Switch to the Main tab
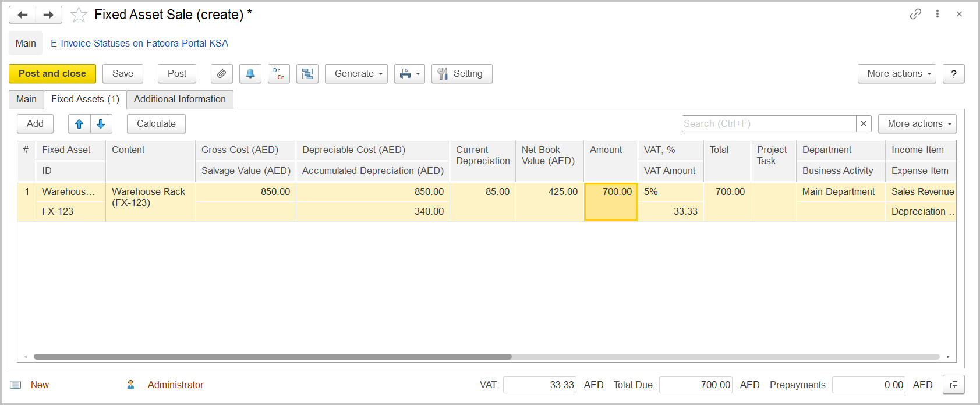This screenshot has height=405, width=980. pos(26,100)
